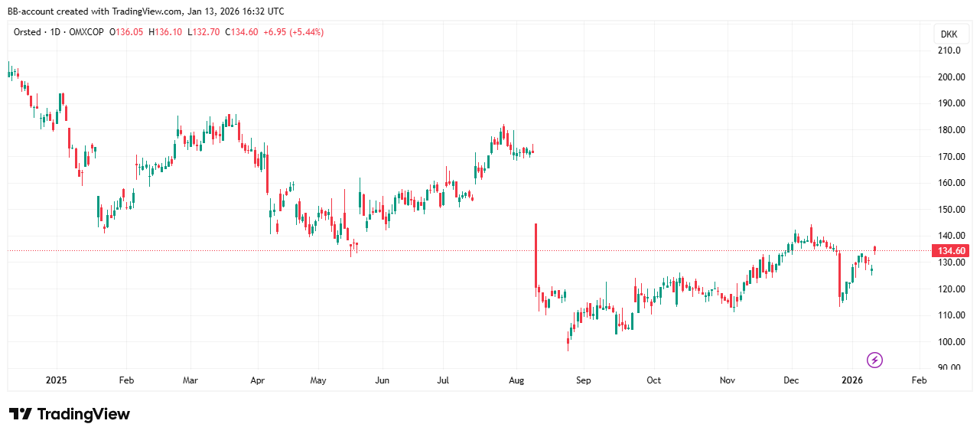
Task: Click the OMXCOP exchange label
Action: [86, 32]
